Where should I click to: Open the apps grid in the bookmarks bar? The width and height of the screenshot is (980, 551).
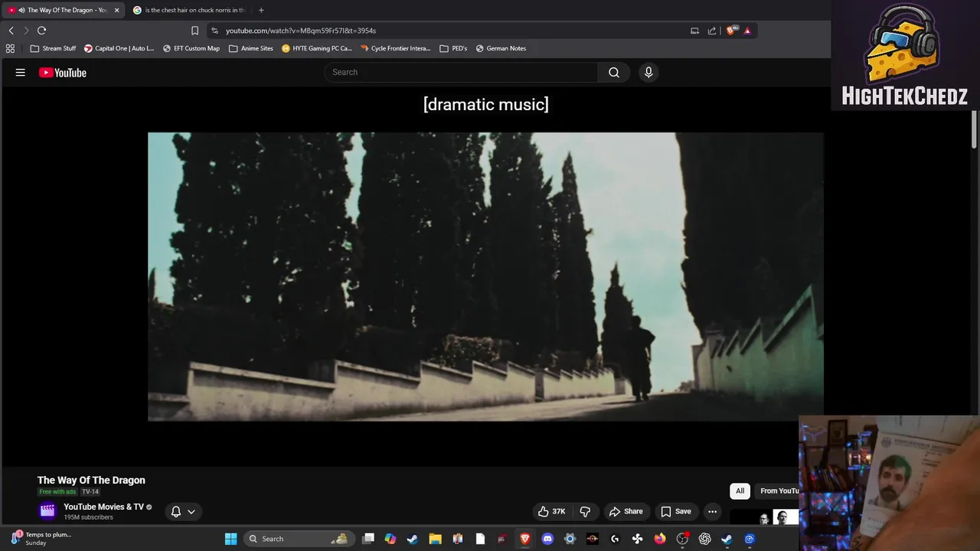(10, 48)
